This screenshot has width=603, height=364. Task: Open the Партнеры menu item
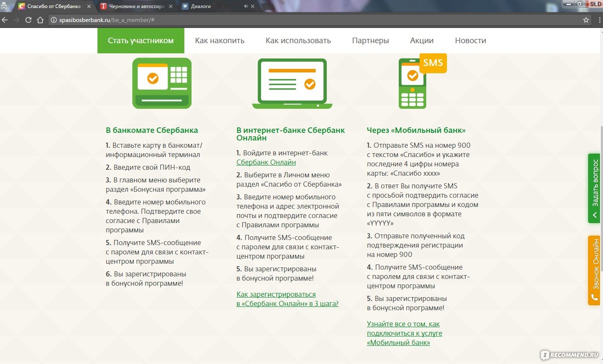point(370,41)
